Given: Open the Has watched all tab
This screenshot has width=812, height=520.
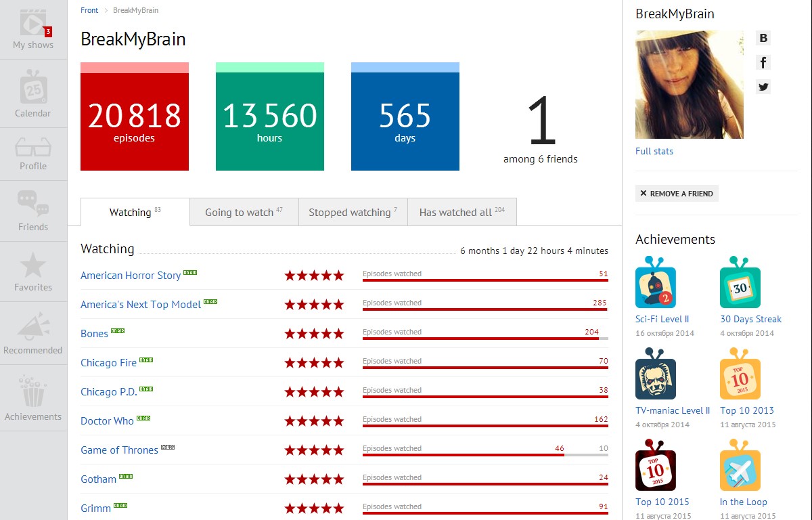Looking at the screenshot, I should [461, 212].
